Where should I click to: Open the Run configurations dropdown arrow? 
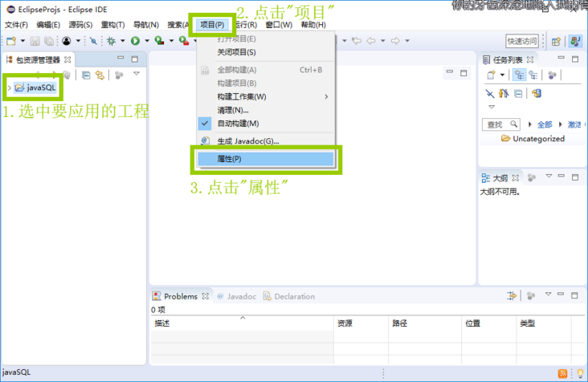pyautogui.click(x=147, y=41)
